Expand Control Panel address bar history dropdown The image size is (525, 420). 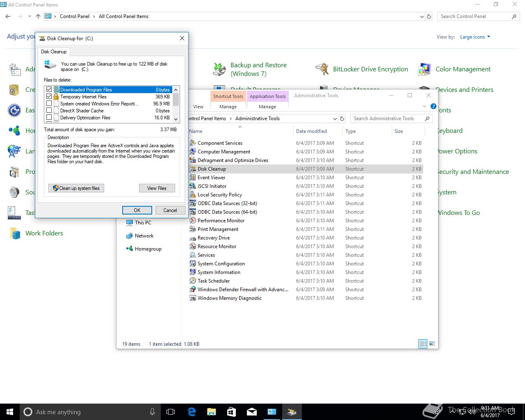click(422, 17)
